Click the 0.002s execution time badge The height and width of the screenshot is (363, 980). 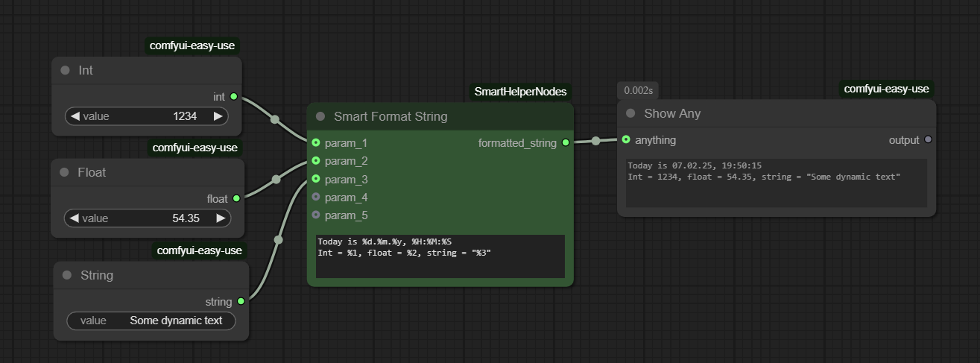tap(638, 90)
